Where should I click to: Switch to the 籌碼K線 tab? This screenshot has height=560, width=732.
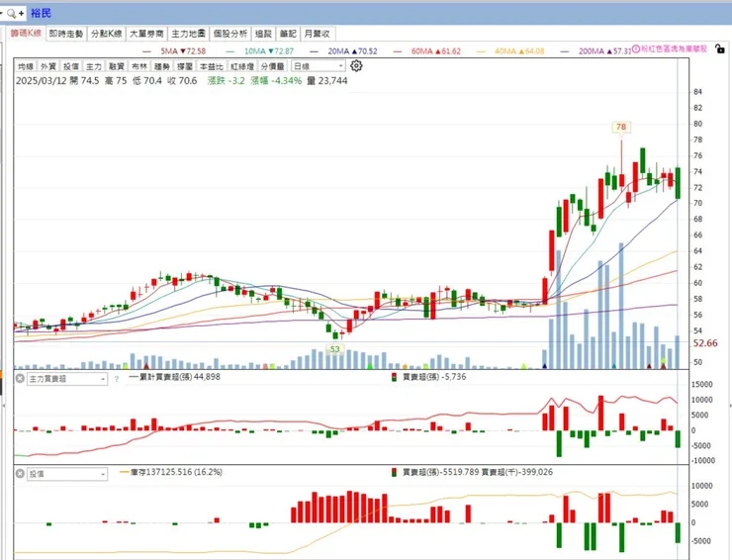[x=26, y=34]
